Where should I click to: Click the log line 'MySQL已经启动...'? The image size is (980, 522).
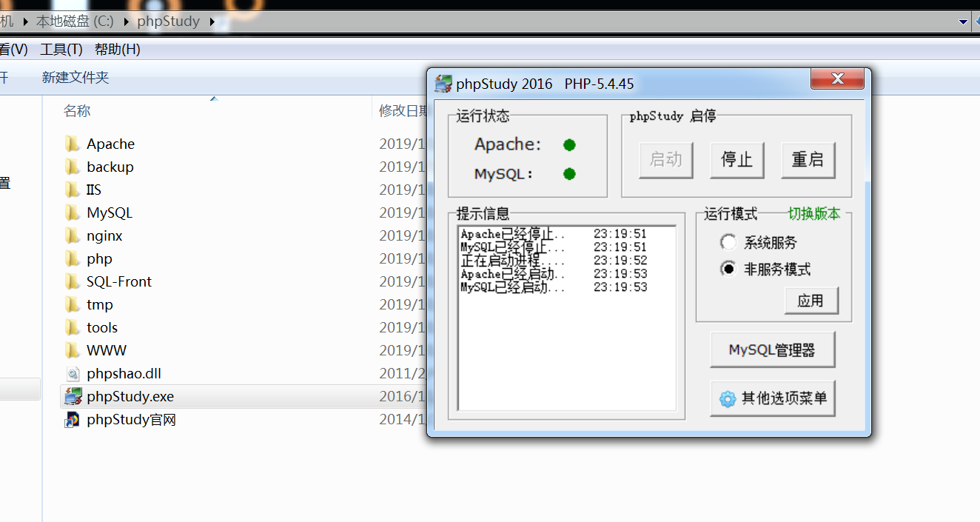point(554,287)
